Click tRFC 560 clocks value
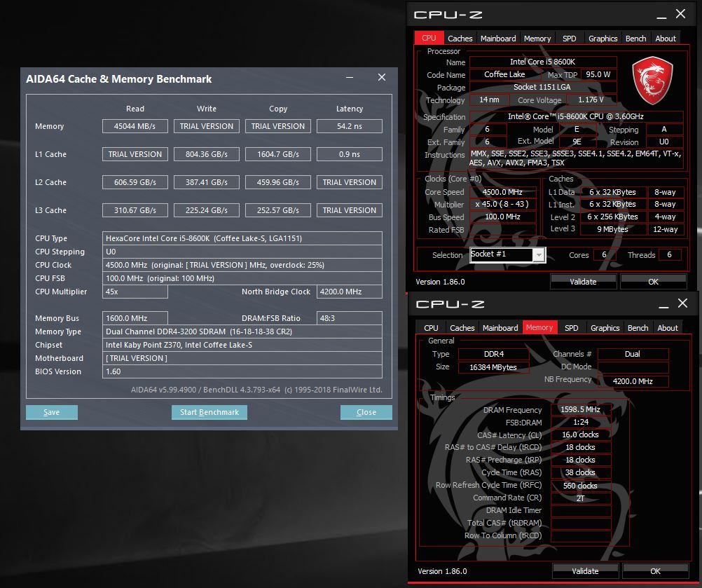 click(580, 486)
